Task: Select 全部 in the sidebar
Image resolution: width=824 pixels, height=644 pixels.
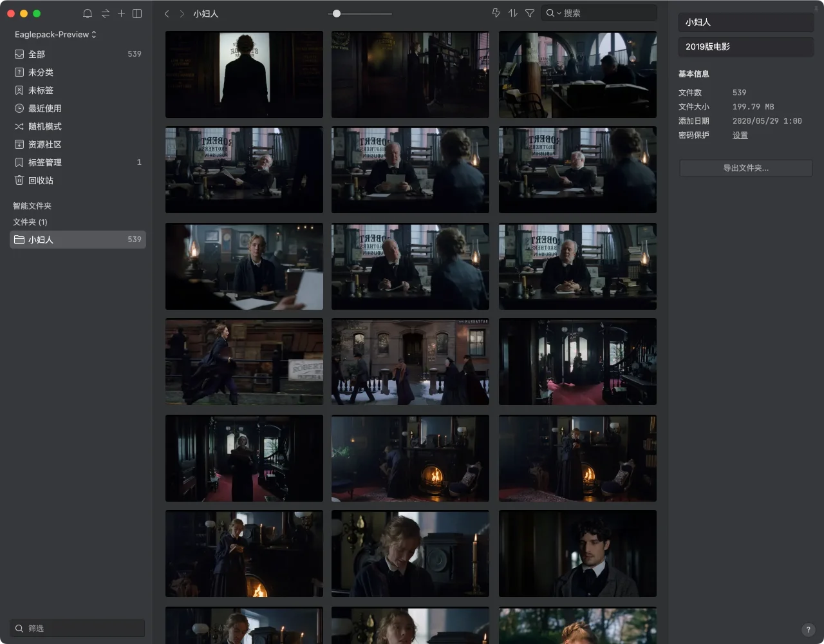Action: (x=78, y=54)
